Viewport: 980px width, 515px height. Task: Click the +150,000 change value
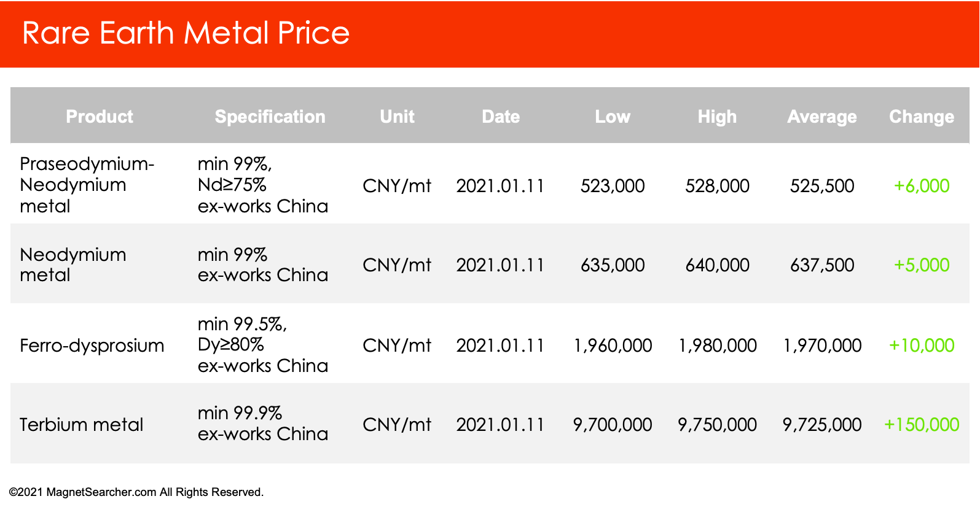tap(922, 425)
